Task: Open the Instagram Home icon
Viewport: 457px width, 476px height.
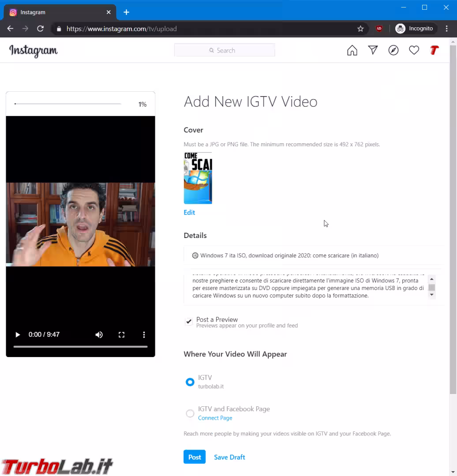Action: (352, 50)
